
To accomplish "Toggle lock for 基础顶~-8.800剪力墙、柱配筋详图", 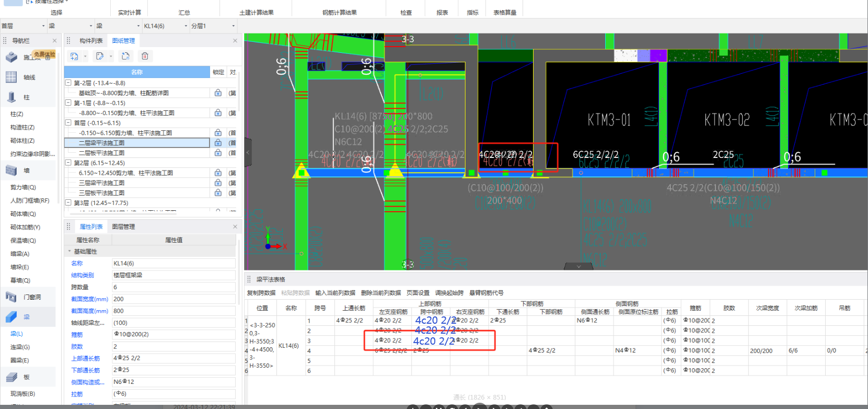I will pyautogui.click(x=218, y=93).
